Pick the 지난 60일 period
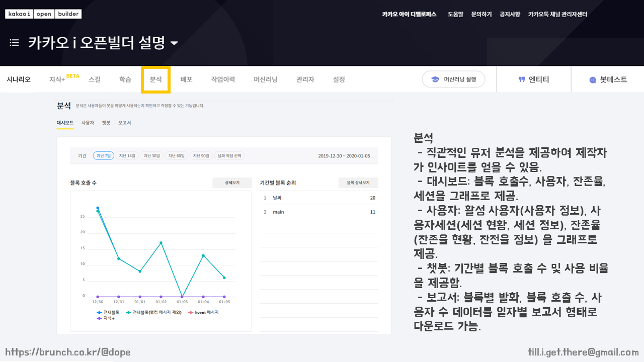The height and width of the screenshot is (362, 644). click(x=177, y=156)
